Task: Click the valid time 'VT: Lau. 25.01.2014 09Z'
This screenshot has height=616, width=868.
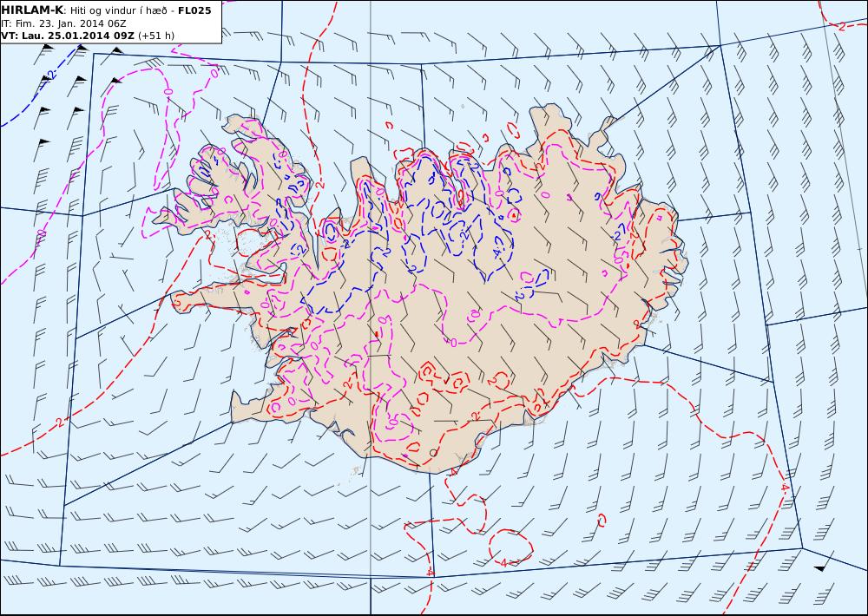Action: (68, 36)
